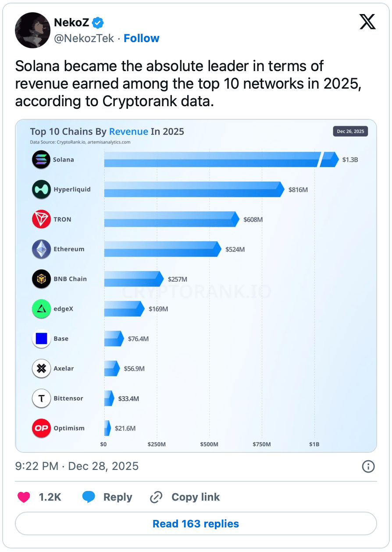This screenshot has width=392, height=552.
Task: Open NekoZ profile avatar
Action: pyautogui.click(x=32, y=30)
